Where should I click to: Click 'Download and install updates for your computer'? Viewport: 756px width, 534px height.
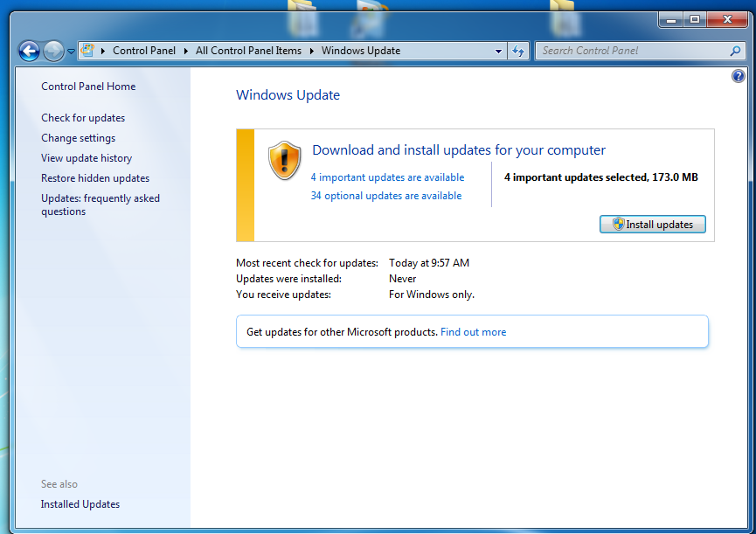tap(459, 150)
